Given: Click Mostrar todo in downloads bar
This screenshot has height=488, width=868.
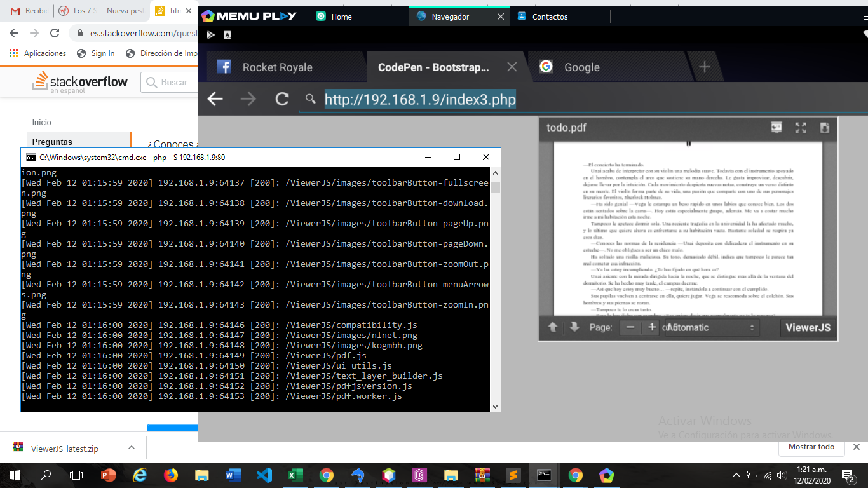Looking at the screenshot, I should (x=811, y=447).
